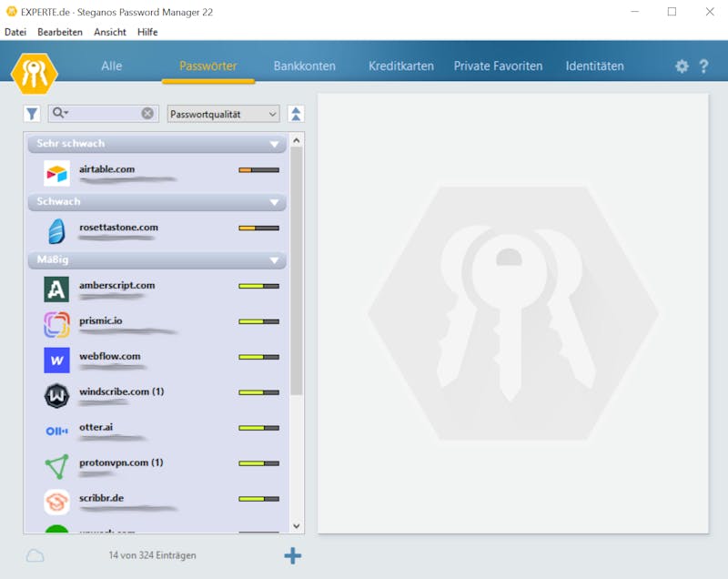Image resolution: width=728 pixels, height=579 pixels.
Task: Switch to the Identitäten tab
Action: pos(595,66)
